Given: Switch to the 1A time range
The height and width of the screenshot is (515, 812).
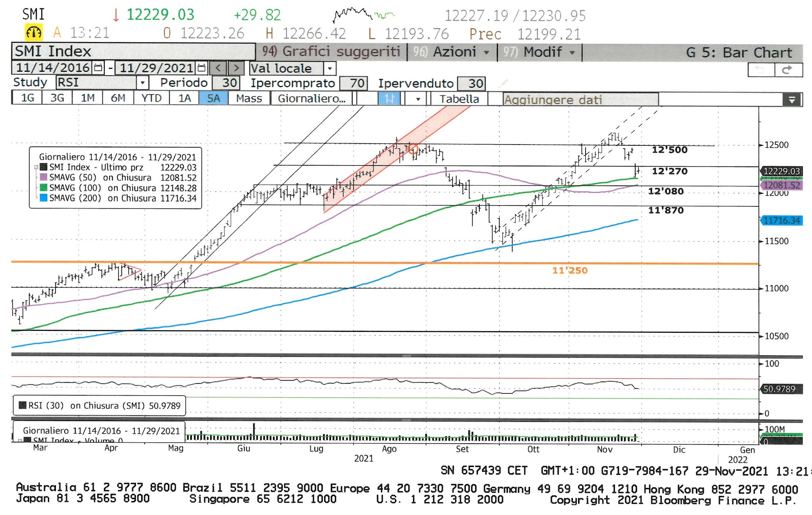Looking at the screenshot, I should coord(184,98).
